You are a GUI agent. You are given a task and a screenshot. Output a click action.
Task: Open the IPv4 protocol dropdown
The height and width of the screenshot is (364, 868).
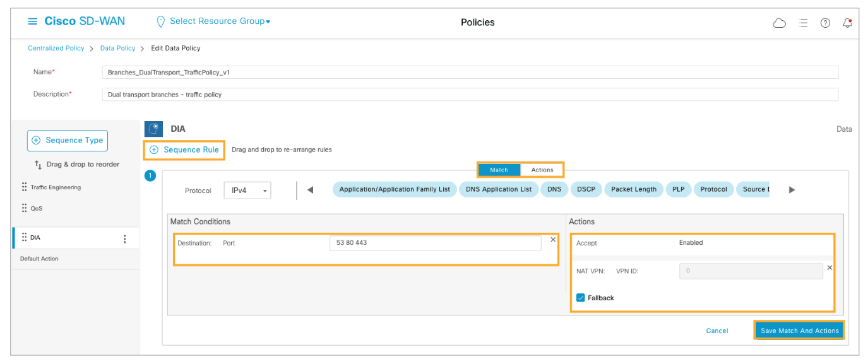coord(247,190)
